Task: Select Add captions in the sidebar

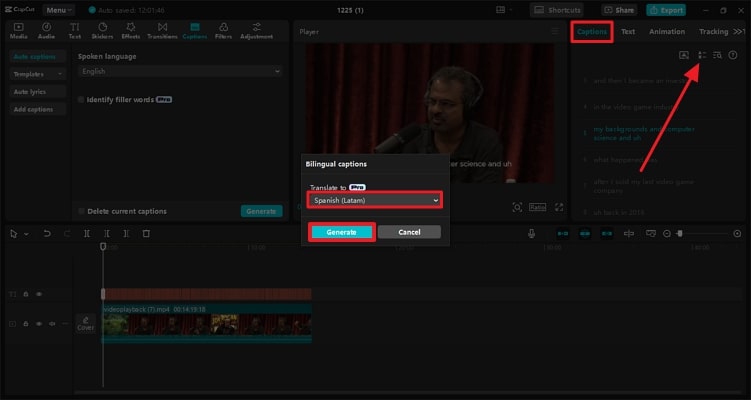Action: (x=37, y=109)
